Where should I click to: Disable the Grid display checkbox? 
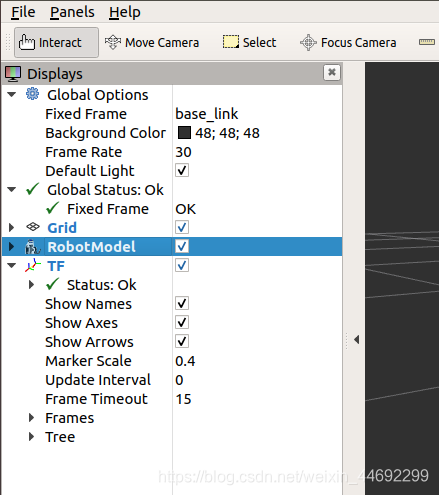(182, 228)
